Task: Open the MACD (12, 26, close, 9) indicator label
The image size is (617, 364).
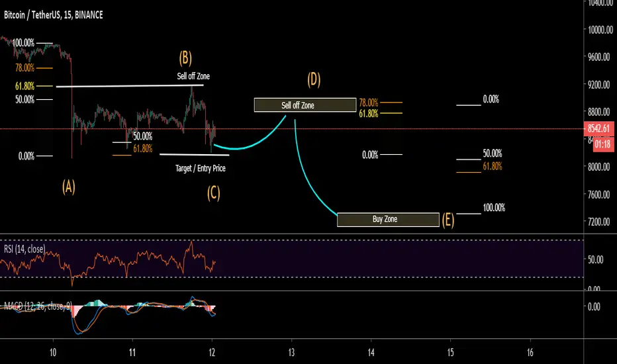Action: tap(38, 306)
